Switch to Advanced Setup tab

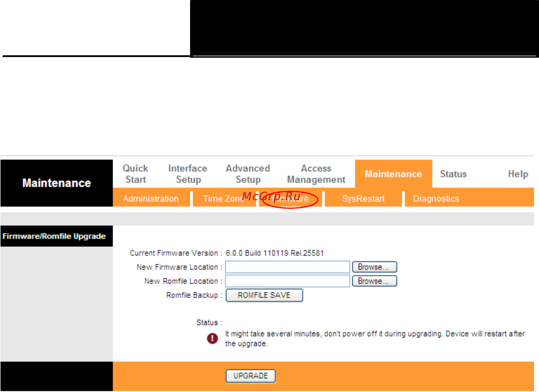[248, 174]
